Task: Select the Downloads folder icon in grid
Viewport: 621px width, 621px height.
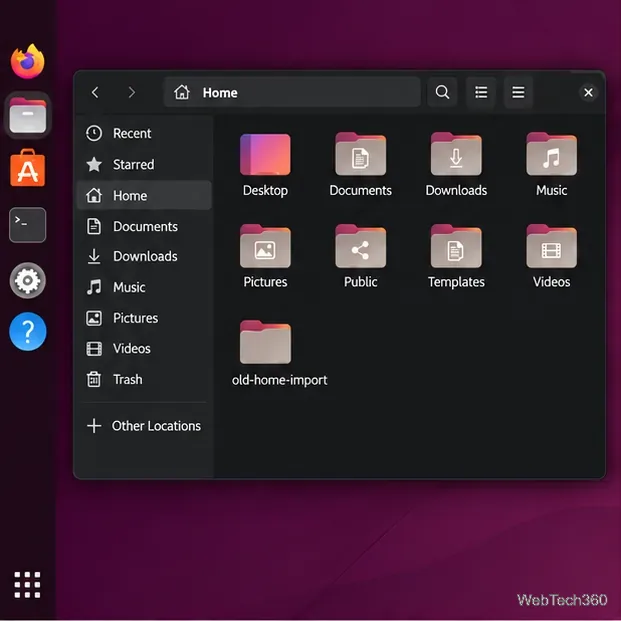Action: (x=456, y=154)
